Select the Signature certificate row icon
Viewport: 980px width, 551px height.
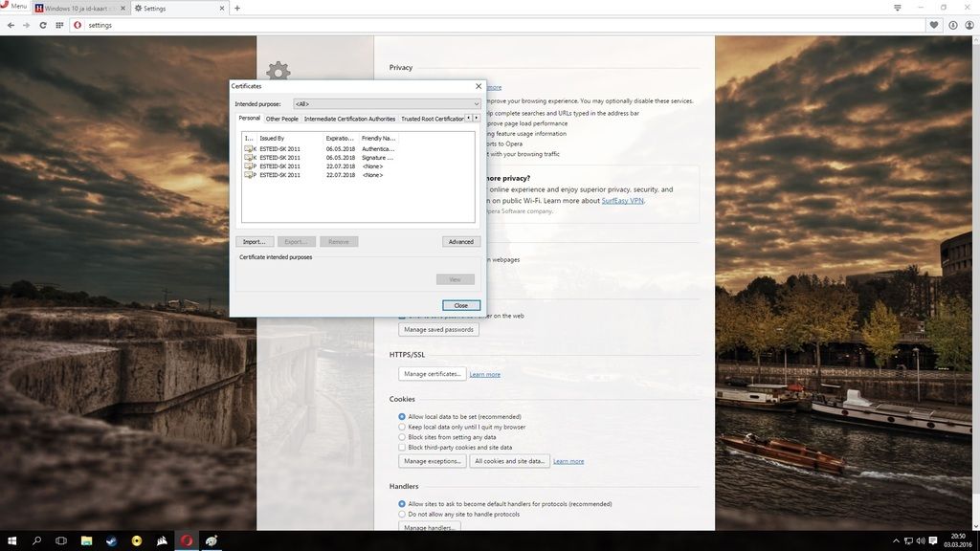tap(250, 158)
